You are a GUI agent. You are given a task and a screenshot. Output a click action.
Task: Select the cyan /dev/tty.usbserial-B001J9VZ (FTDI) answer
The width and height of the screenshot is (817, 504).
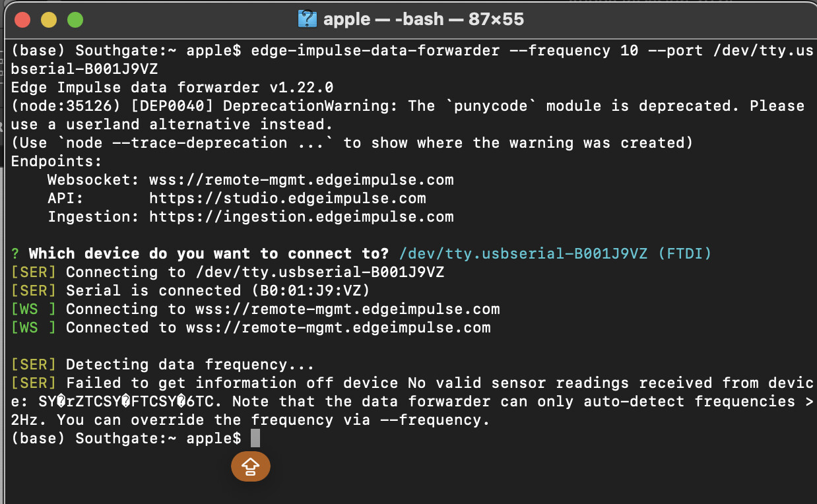[556, 254]
